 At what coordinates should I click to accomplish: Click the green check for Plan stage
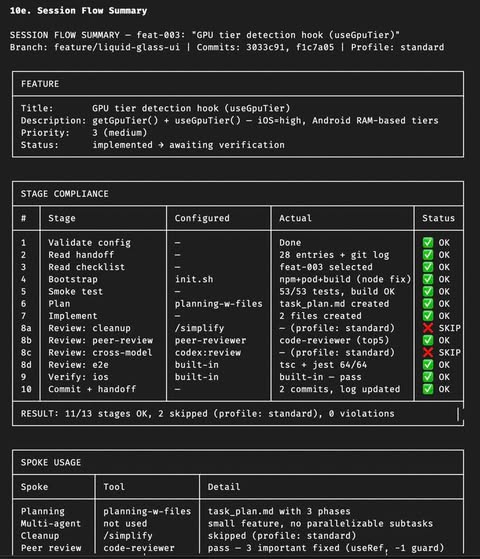[428, 304]
